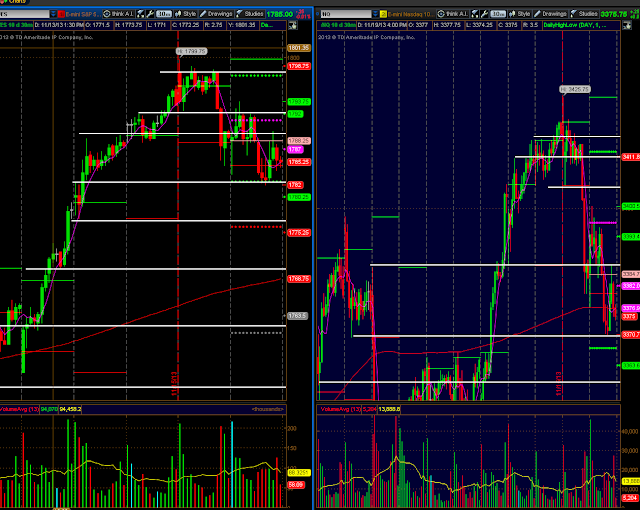Open the Drawings menu in ES chart
640x510 pixels.
[216, 14]
